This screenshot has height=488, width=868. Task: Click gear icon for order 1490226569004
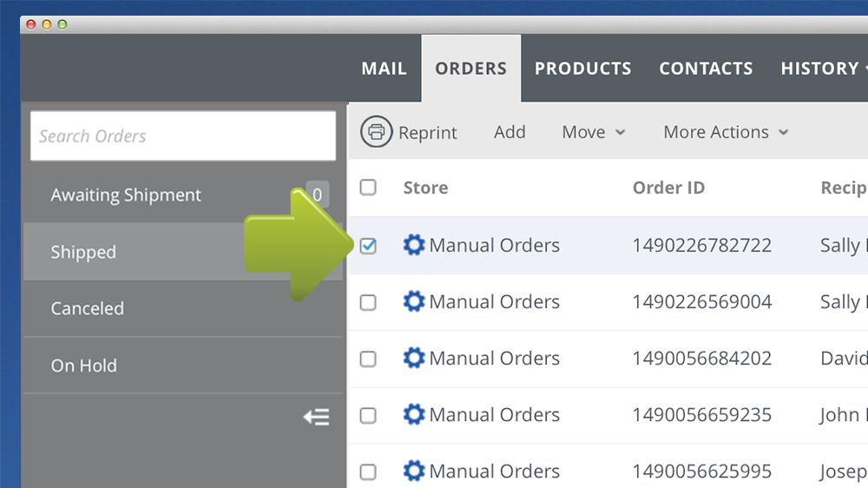pos(414,302)
